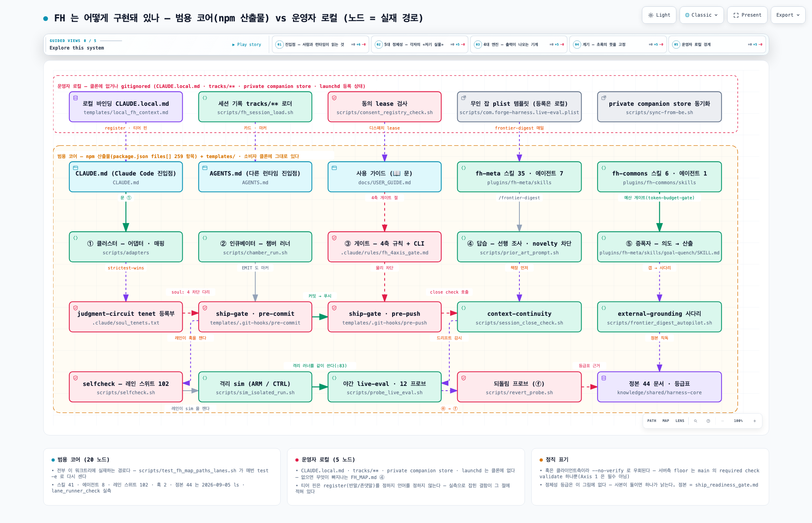Click the database icon on CLAUDE.local.md node
The width and height of the screenshot is (812, 523).
[75, 98]
